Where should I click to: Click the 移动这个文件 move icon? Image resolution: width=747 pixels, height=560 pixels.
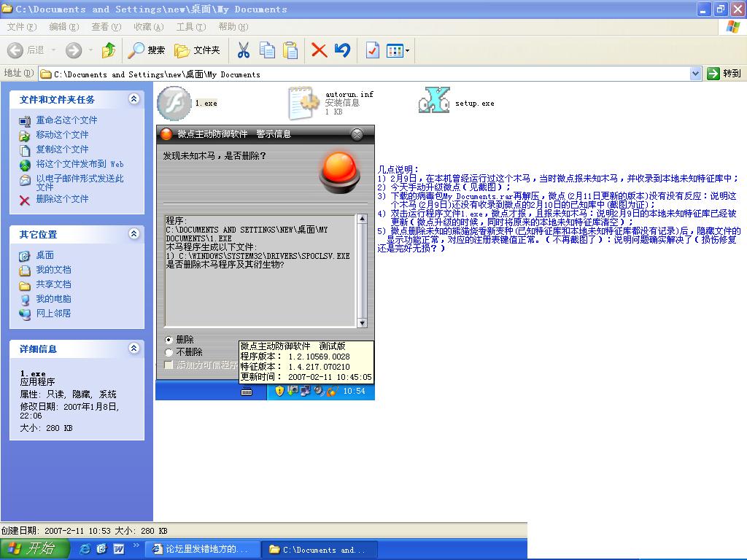click(24, 136)
